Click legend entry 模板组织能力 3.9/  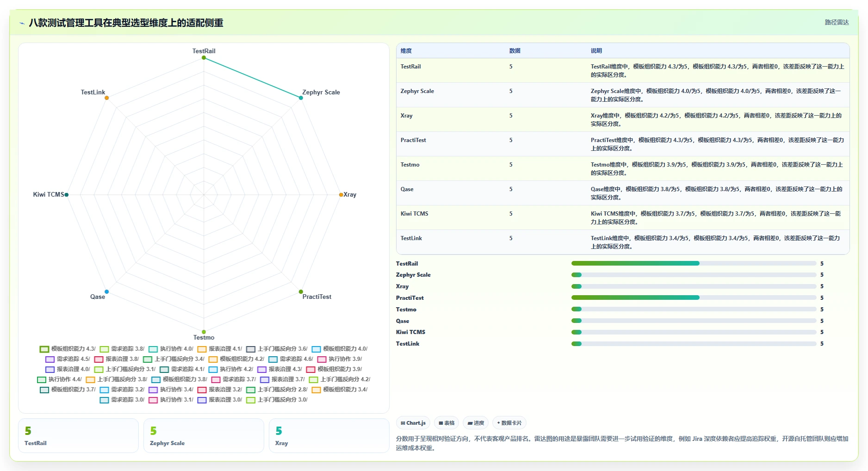(334, 369)
